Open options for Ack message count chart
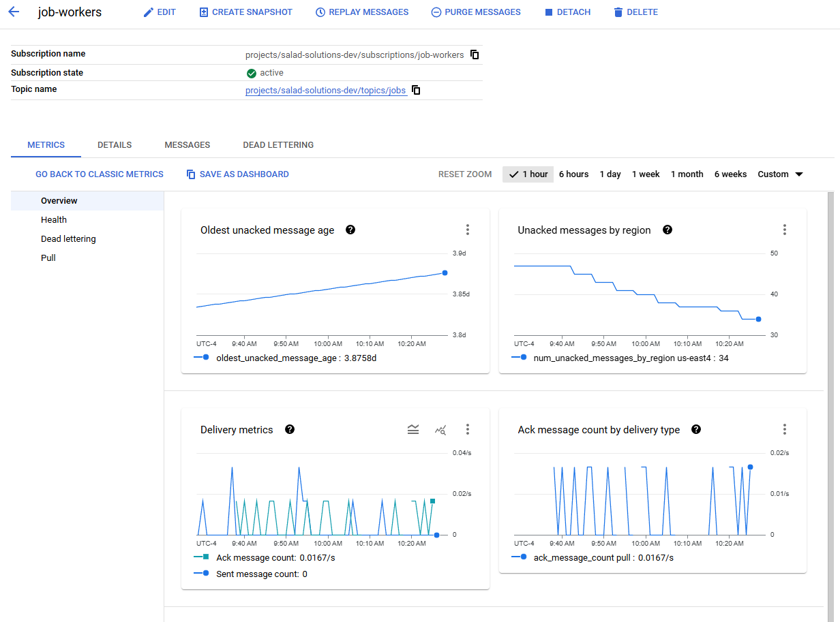Screen dimensions: 840x622 (785, 429)
